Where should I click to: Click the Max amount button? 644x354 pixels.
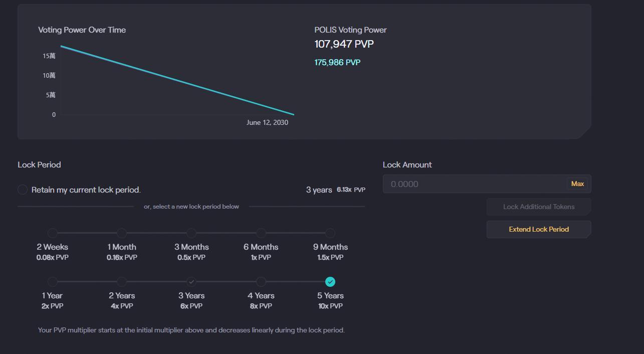tap(577, 184)
